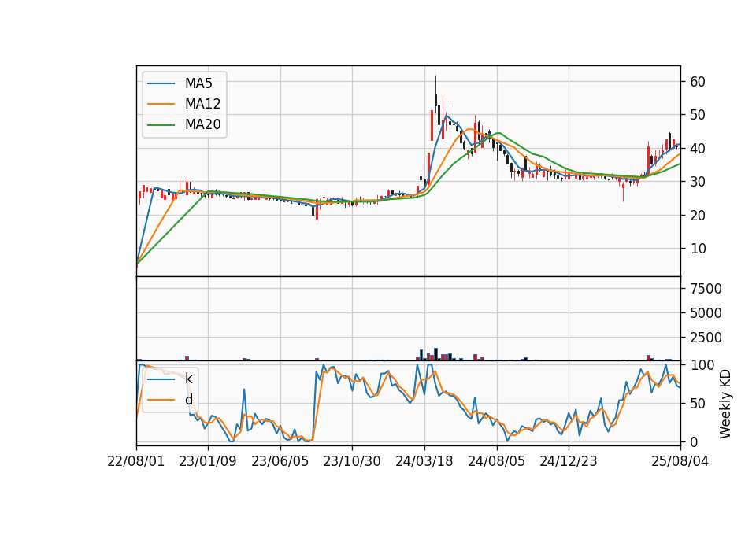Click the 23/10/30 date axis label
Image resolution: width=756 pixels, height=543 pixels.
(x=352, y=461)
